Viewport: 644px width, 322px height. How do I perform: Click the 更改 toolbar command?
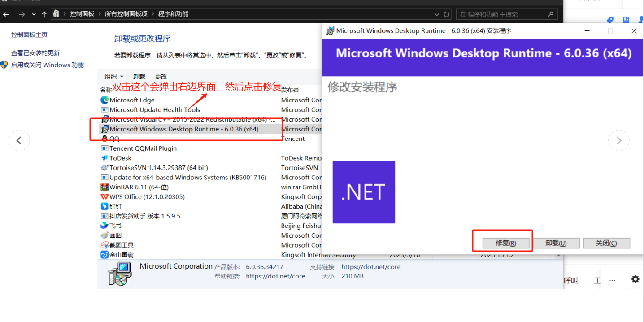point(161,77)
